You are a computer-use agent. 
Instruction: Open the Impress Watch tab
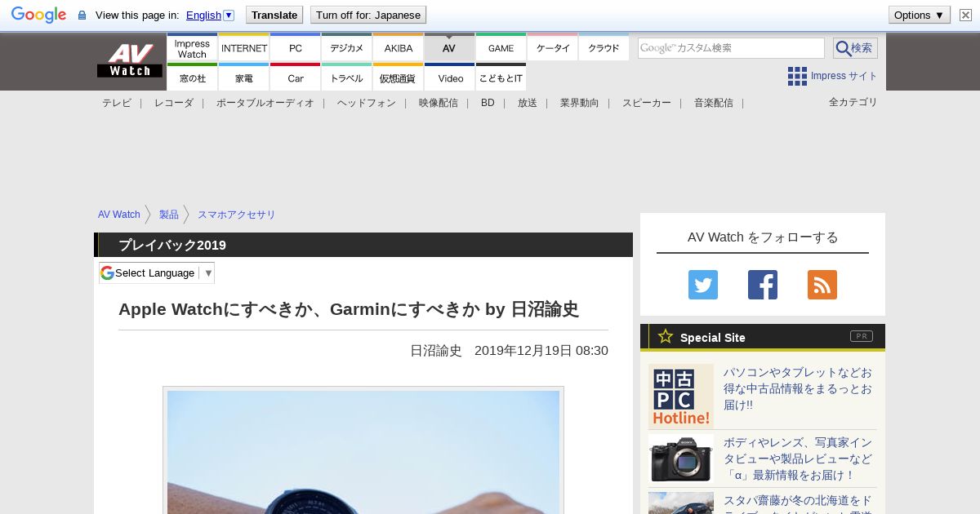(192, 48)
